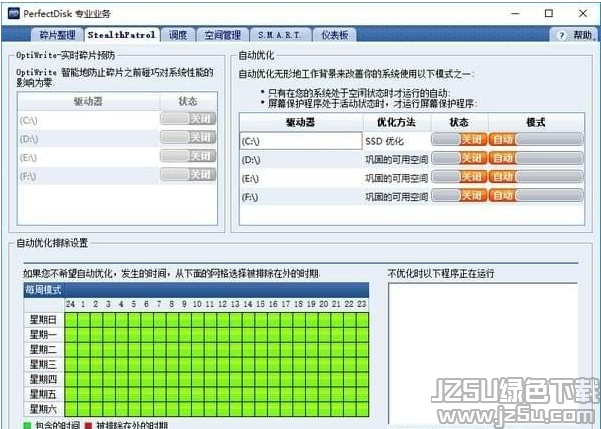The height and width of the screenshot is (429, 601).
Task: Select the 星期四 row label
Action: pos(44,379)
